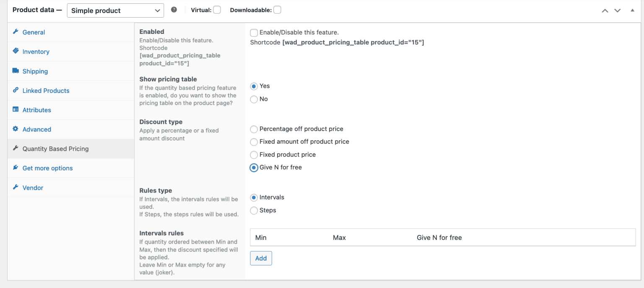
Task: Click the Attributes list icon
Action: pos(16,110)
